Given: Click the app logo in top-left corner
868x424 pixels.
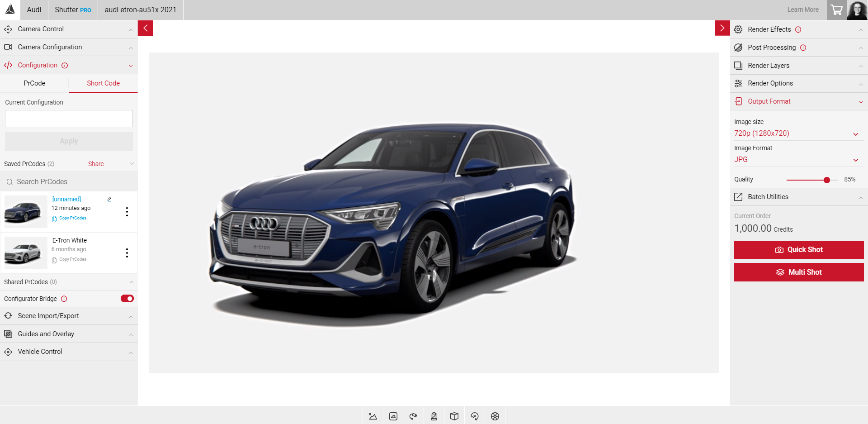Looking at the screenshot, I should [10, 10].
